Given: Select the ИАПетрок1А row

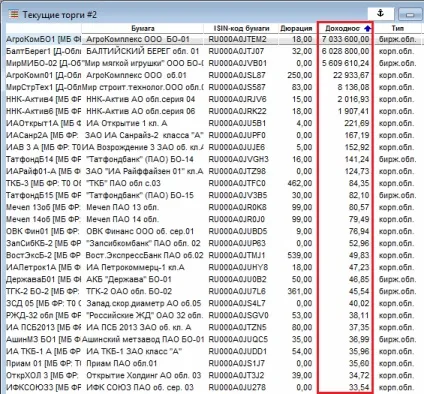Looking at the screenshot, I should coord(213,267).
